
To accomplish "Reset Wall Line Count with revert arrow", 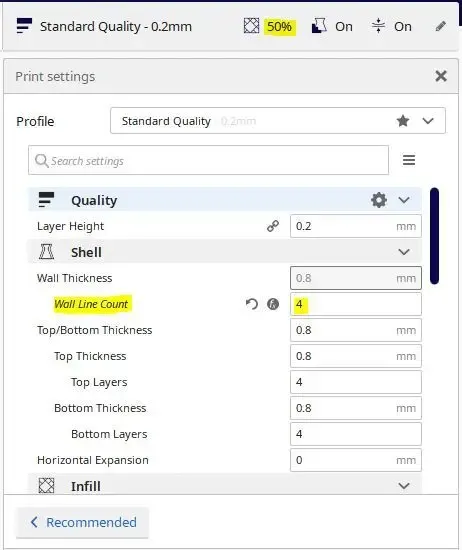I will pos(252,304).
